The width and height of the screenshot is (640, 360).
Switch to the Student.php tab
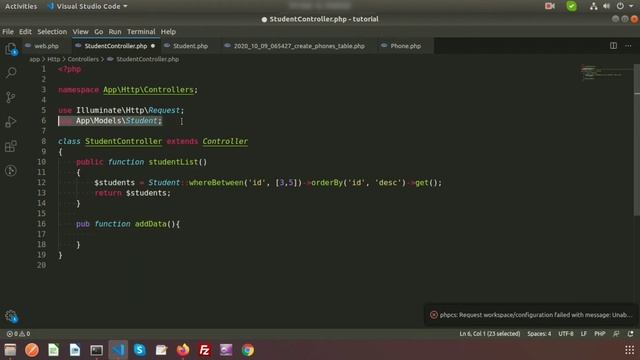pyautogui.click(x=190, y=46)
